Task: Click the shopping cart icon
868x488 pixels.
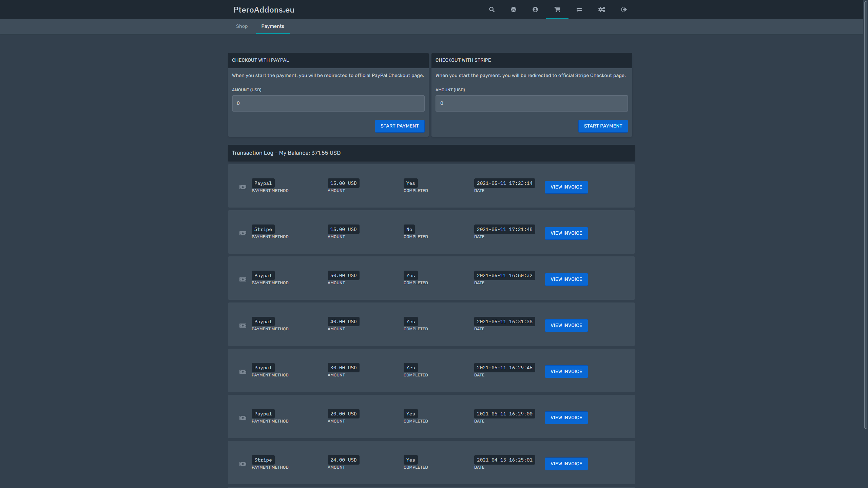Action: [557, 9]
